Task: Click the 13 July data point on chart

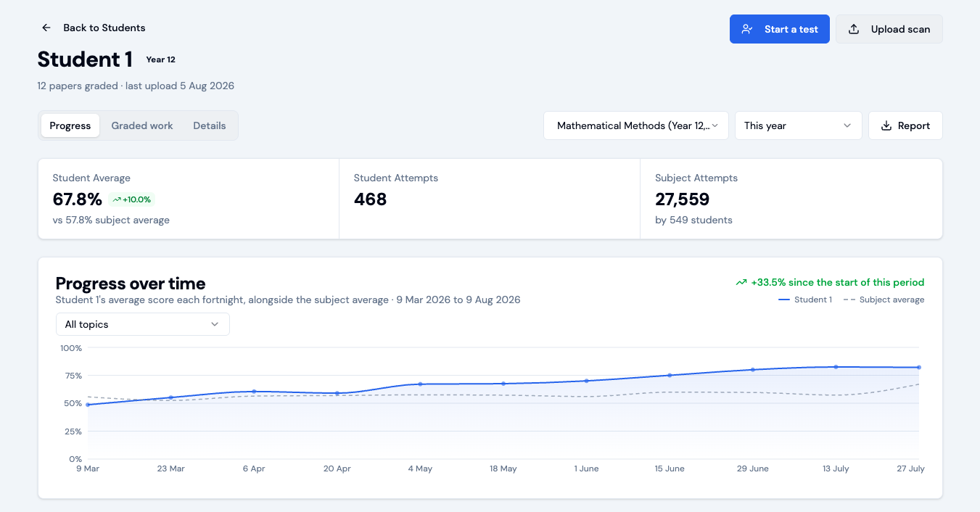Action: pos(836,367)
